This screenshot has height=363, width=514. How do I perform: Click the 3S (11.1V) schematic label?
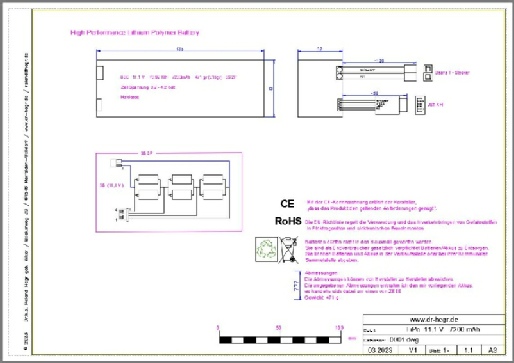click(112, 185)
